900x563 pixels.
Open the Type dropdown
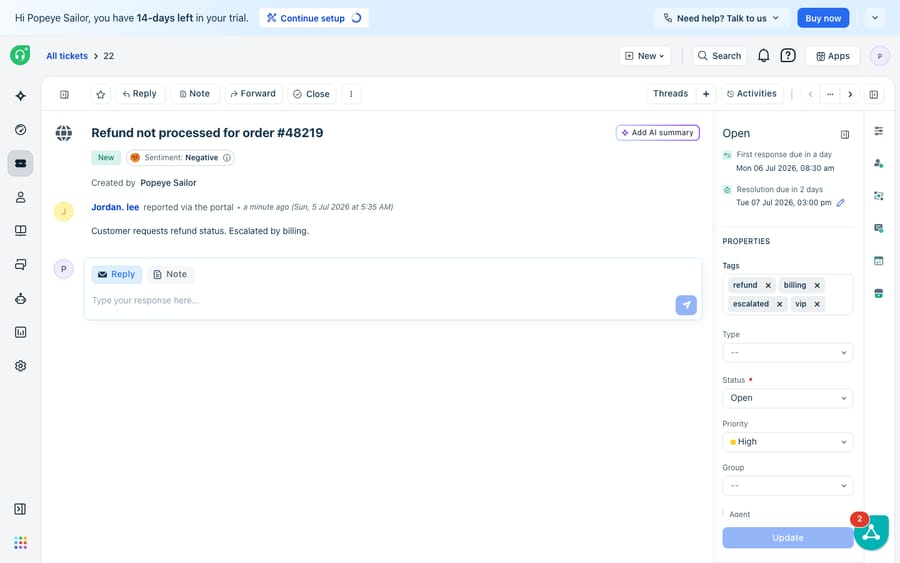tap(788, 352)
